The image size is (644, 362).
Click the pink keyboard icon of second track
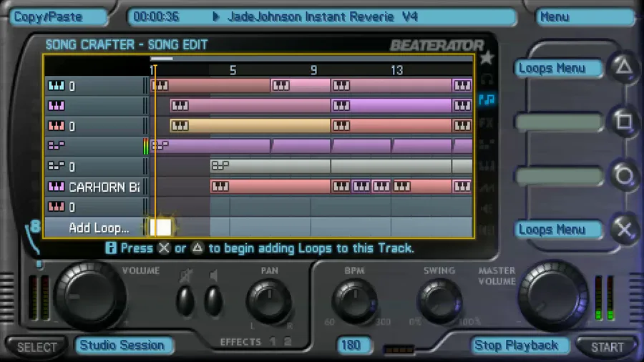point(57,106)
